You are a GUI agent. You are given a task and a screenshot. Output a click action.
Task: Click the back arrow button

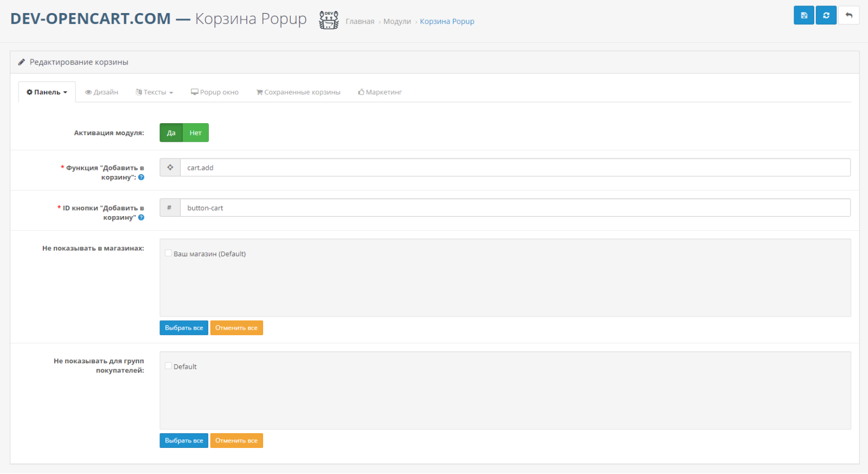tap(848, 15)
